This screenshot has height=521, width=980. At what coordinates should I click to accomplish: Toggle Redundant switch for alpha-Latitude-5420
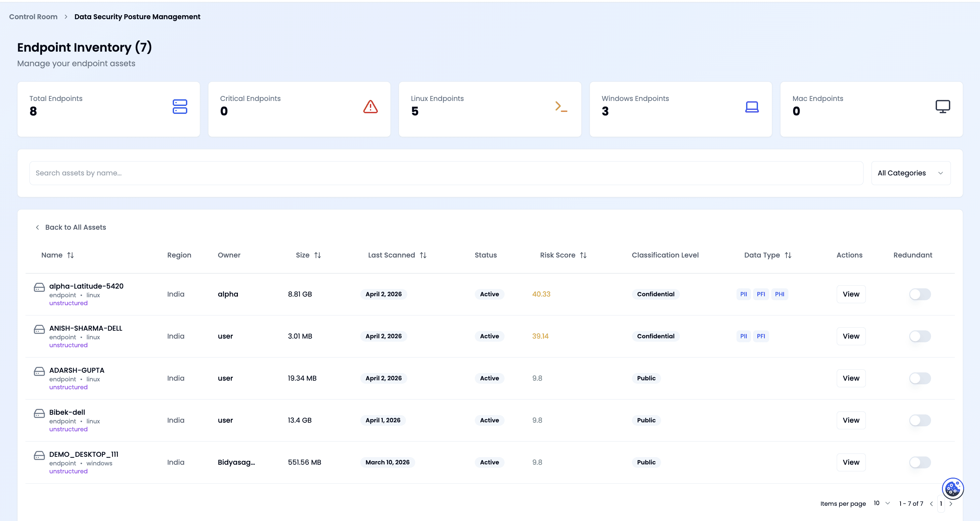pyautogui.click(x=919, y=294)
